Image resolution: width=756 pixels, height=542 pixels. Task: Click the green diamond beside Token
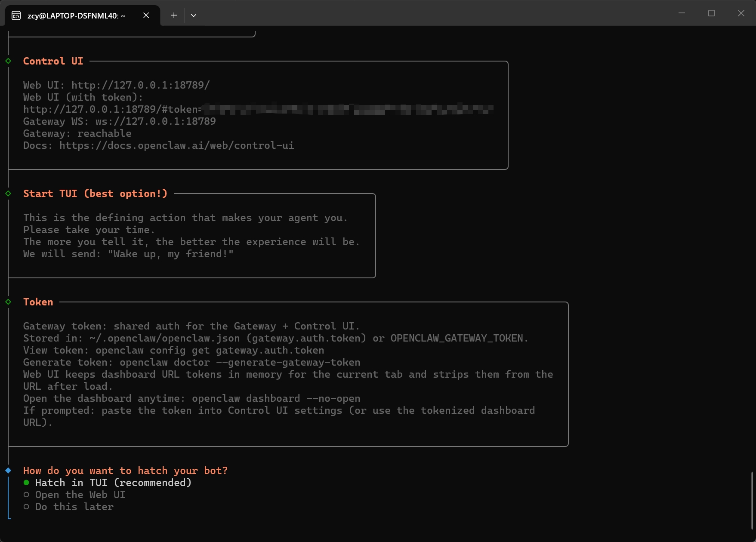(x=8, y=302)
